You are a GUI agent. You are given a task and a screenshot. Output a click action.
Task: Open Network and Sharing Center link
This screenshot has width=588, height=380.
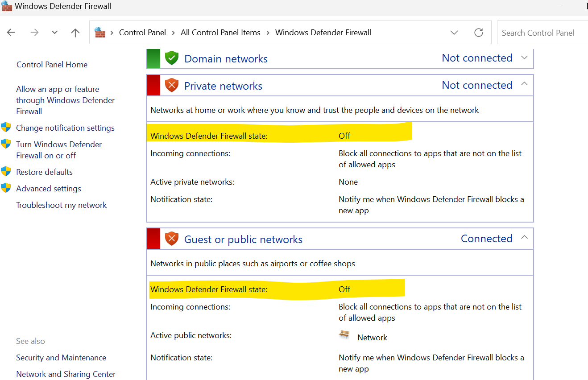[66, 374]
